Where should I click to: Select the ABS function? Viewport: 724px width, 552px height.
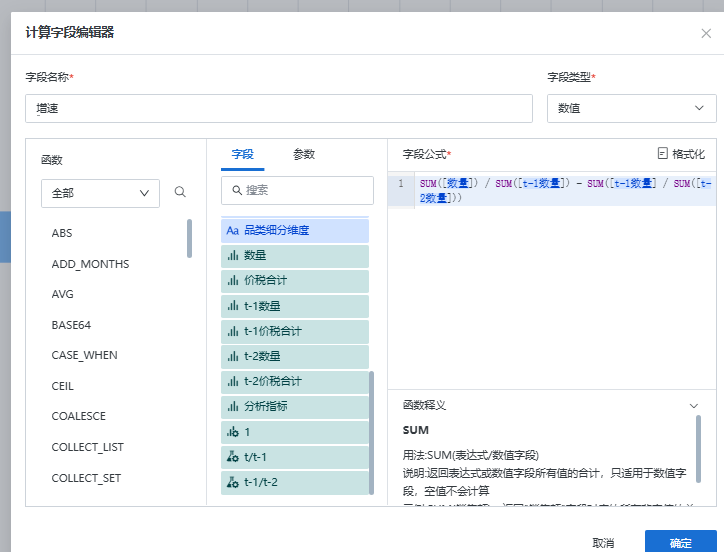tap(62, 233)
